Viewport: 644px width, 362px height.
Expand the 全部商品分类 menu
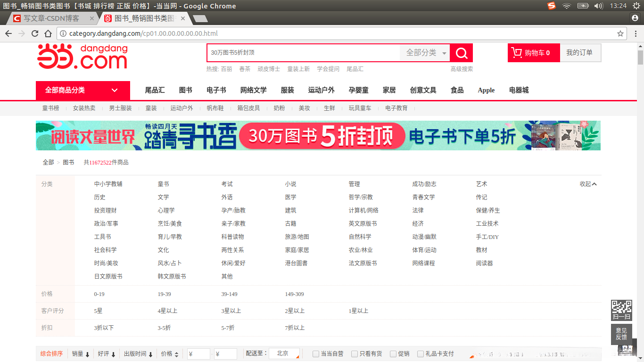coord(83,90)
